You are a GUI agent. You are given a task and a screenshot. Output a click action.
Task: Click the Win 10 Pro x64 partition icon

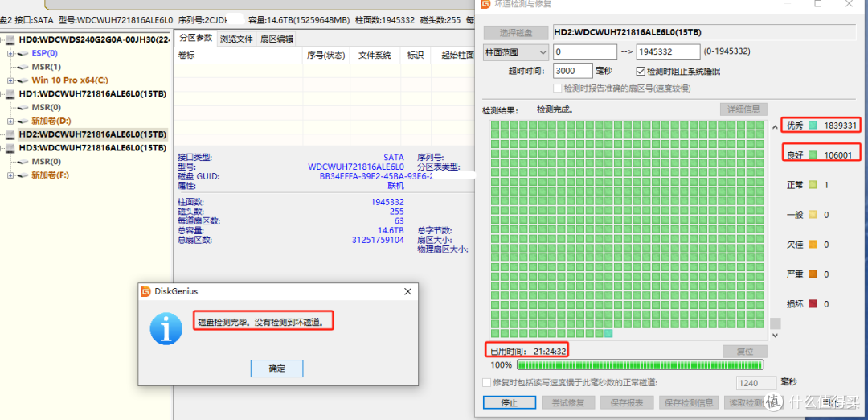(x=23, y=80)
